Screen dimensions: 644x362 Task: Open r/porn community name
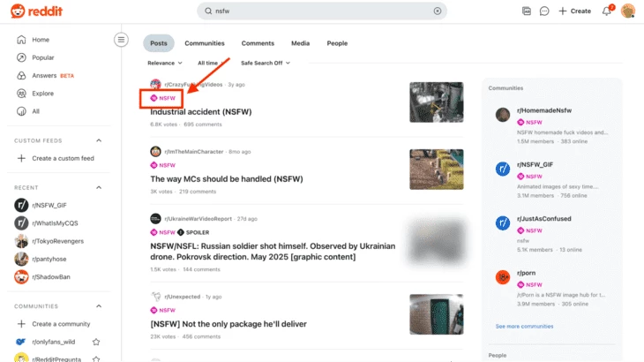point(526,273)
